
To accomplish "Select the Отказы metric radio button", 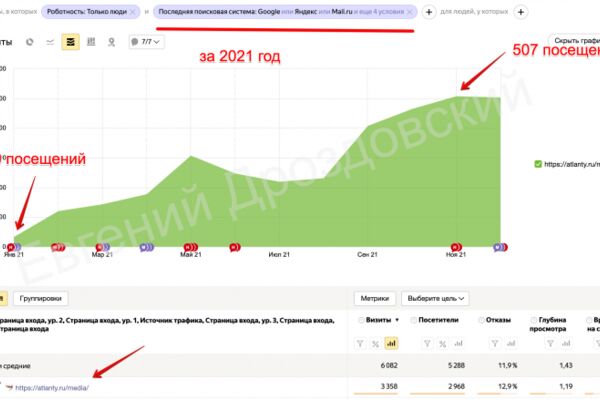I will 481,320.
